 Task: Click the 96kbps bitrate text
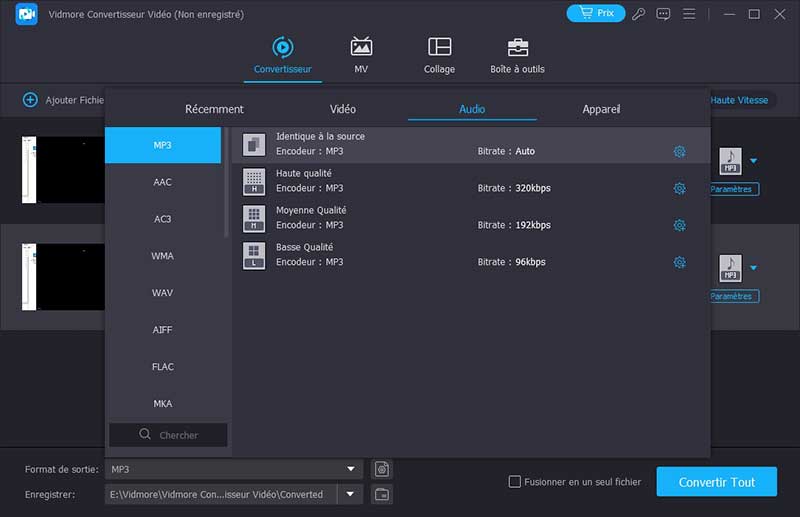point(530,262)
